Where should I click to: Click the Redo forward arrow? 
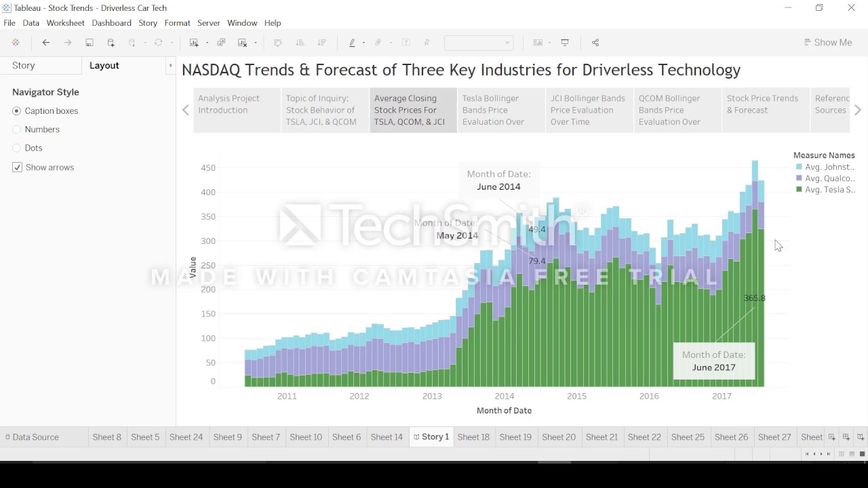68,43
